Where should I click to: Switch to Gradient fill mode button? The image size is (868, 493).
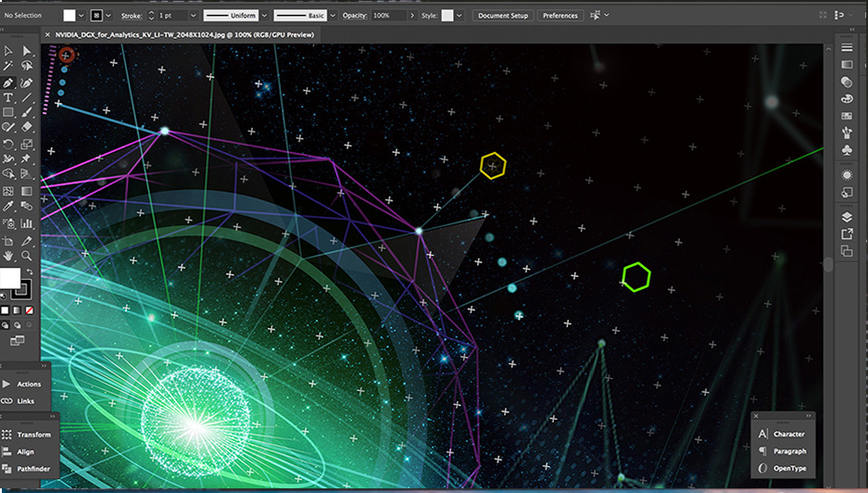tap(17, 310)
